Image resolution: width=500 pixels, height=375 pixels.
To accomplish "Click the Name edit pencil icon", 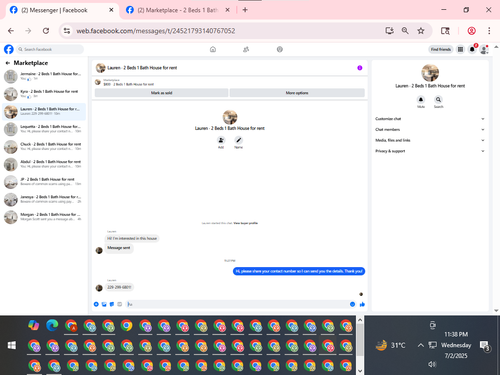I will pos(238,140).
